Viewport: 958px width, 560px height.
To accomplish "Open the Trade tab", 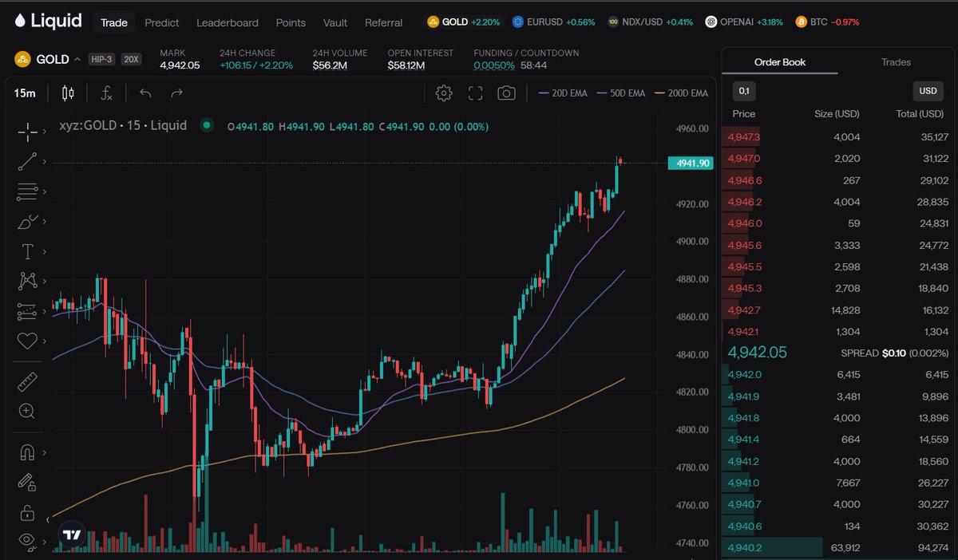I will (x=114, y=22).
